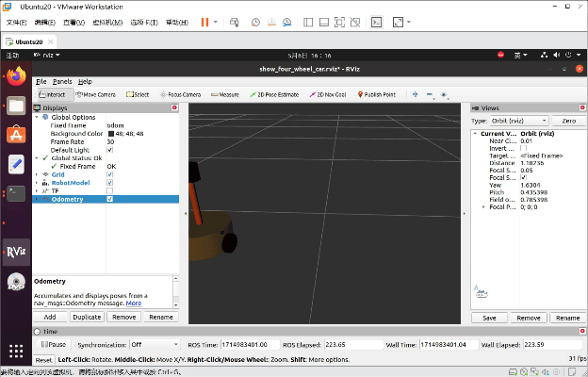Open the Activities overview in Ubuntu

(13, 56)
